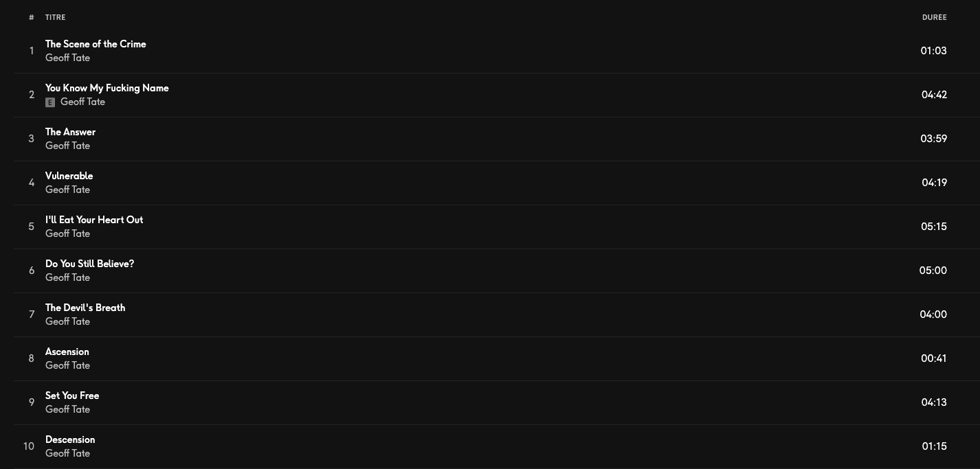
Task: Click the # column header
Action: coord(32,17)
